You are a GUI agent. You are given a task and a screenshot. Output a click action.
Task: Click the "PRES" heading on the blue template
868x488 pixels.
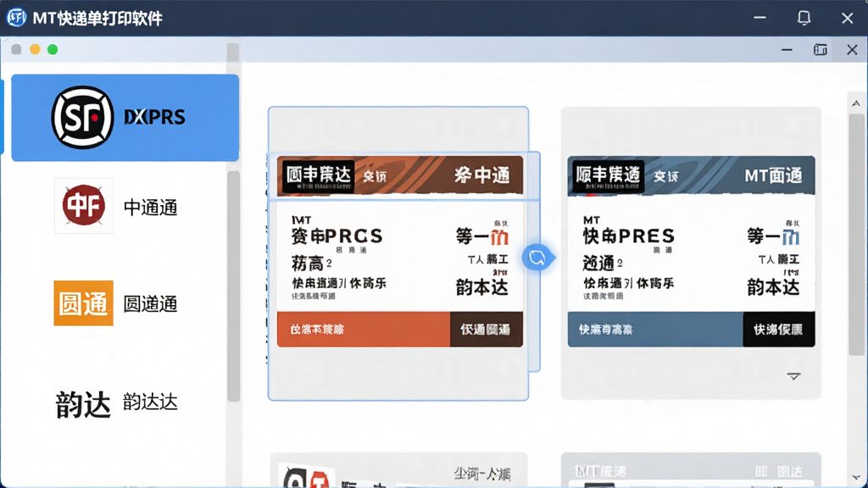647,236
